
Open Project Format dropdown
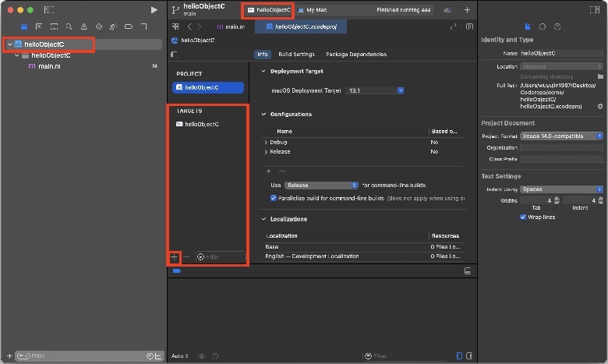[x=561, y=136]
